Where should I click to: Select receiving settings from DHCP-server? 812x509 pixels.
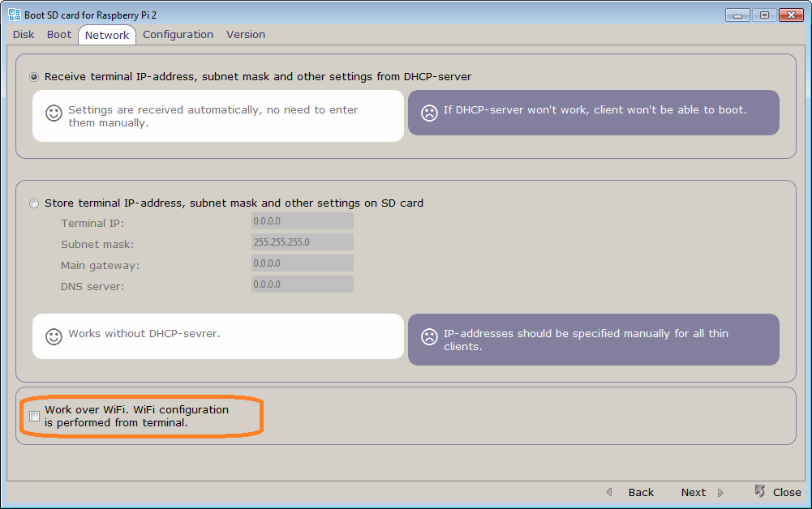point(33,77)
